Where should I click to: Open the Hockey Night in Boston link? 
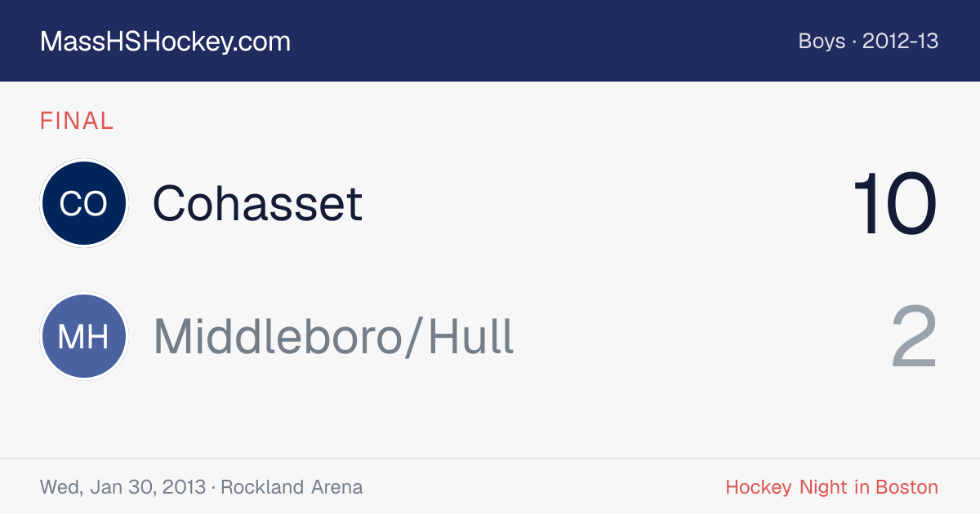click(x=831, y=487)
